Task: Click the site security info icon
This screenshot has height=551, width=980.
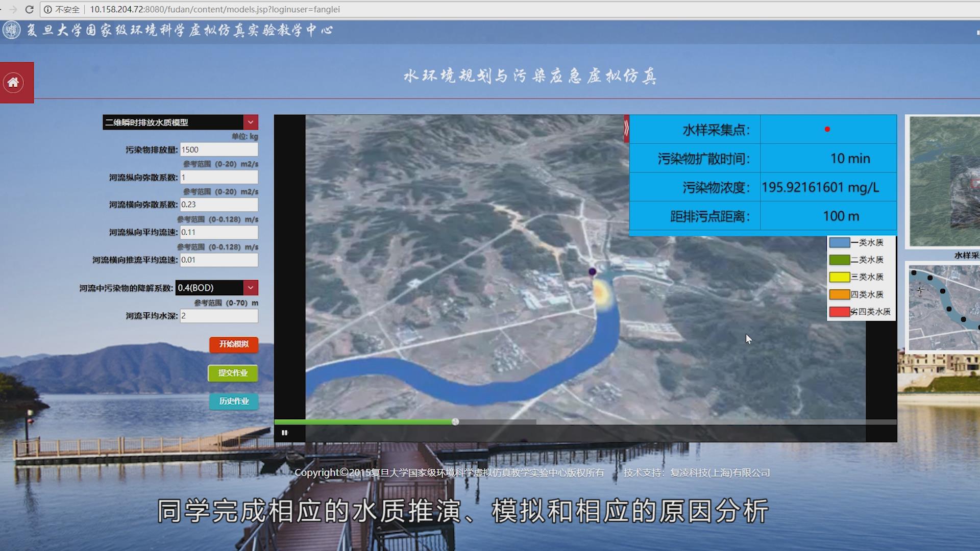Action: [x=48, y=9]
